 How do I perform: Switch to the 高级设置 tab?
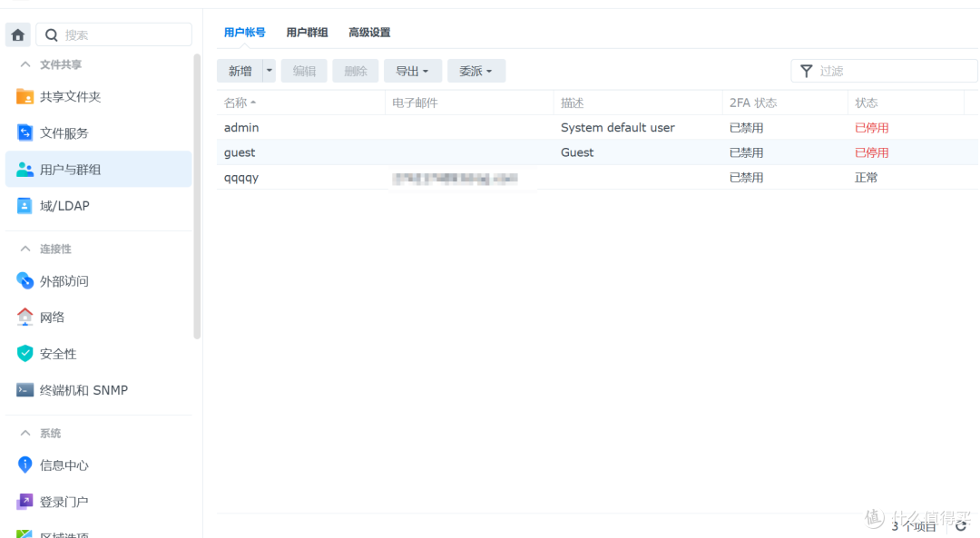point(369,33)
